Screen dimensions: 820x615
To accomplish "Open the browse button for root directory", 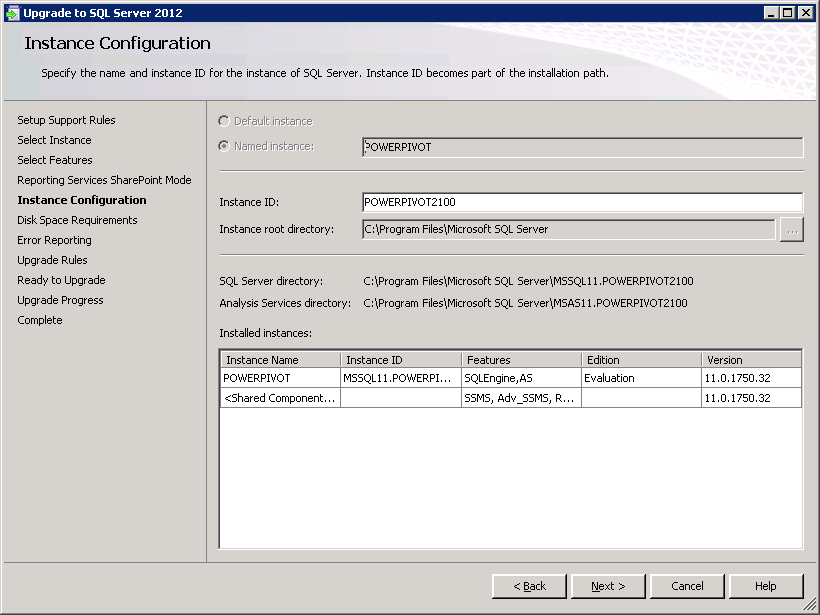I will [x=792, y=230].
